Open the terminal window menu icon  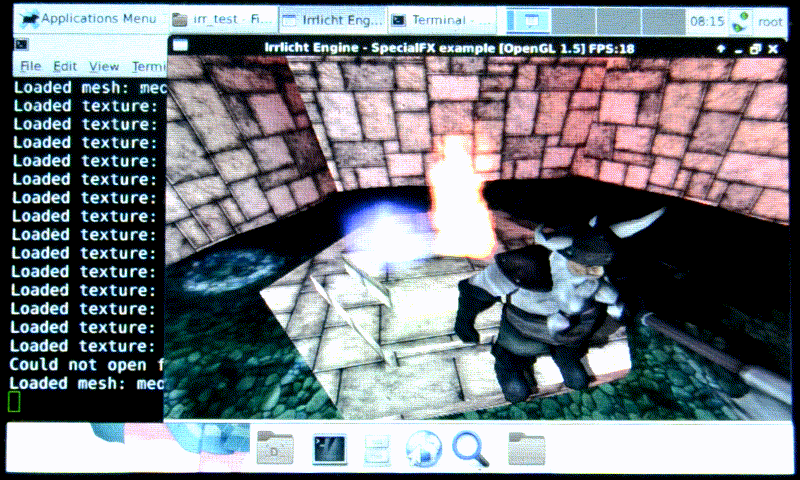click(21, 44)
